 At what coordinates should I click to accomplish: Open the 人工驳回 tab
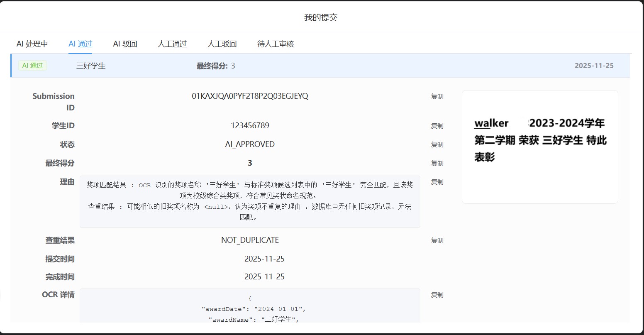click(222, 44)
